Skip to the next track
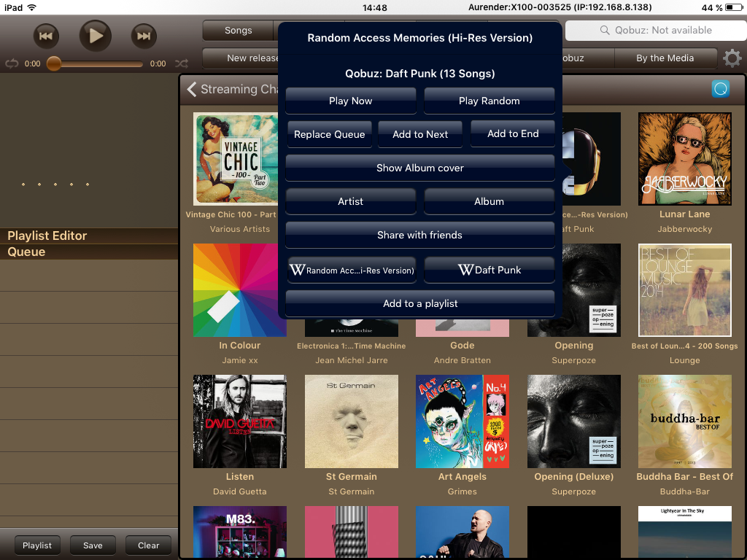The image size is (747, 560). point(144,36)
